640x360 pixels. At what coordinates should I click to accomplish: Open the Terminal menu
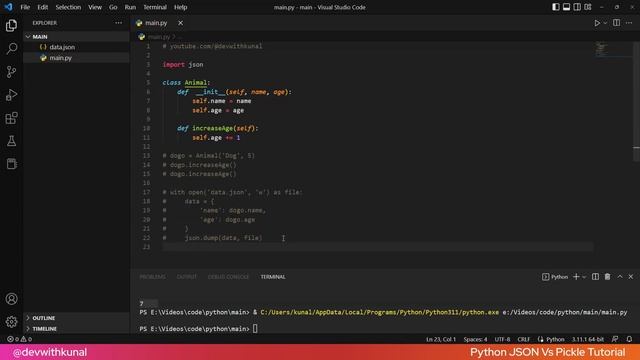click(x=155, y=7)
